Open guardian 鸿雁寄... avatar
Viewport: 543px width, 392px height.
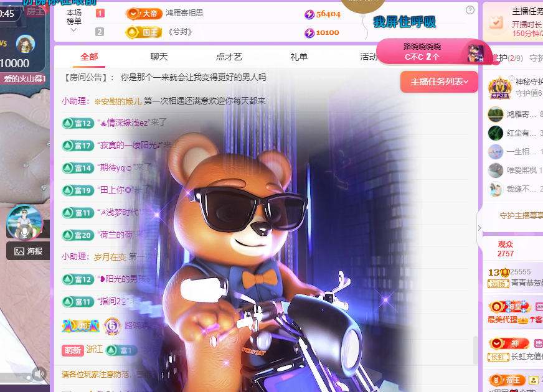tap(496, 114)
